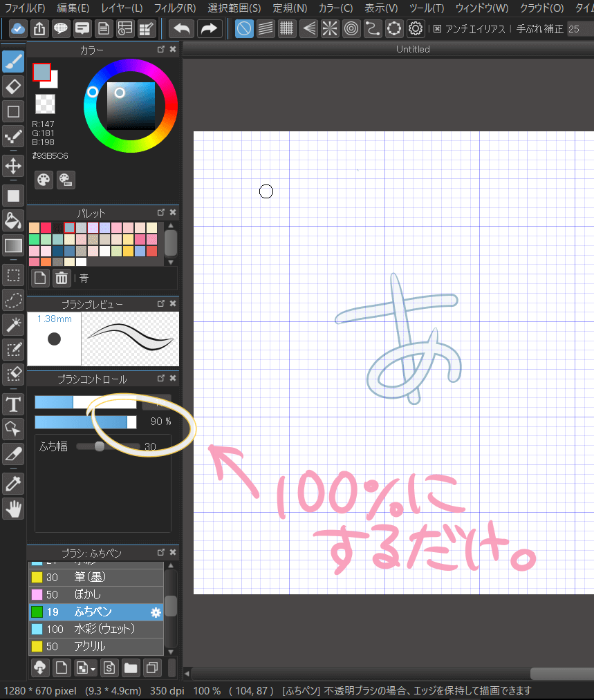Select the Magic Wand tool
The width and height of the screenshot is (594, 700).
pos(13,325)
